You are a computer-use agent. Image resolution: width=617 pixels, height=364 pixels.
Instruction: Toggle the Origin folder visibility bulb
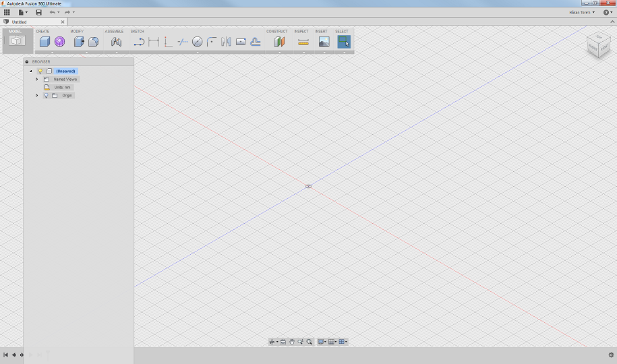(x=46, y=96)
